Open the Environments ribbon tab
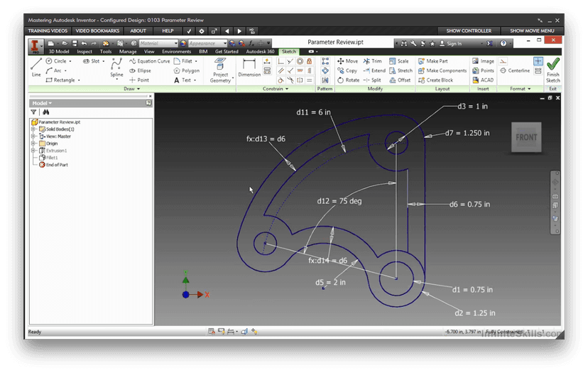588x373 pixels. click(176, 51)
